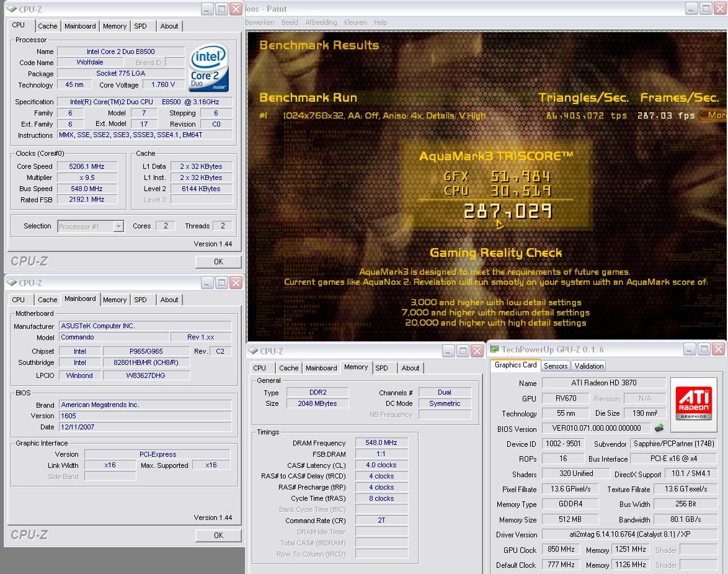Select Cache tab in Memory CPU-Z window

[289, 367]
